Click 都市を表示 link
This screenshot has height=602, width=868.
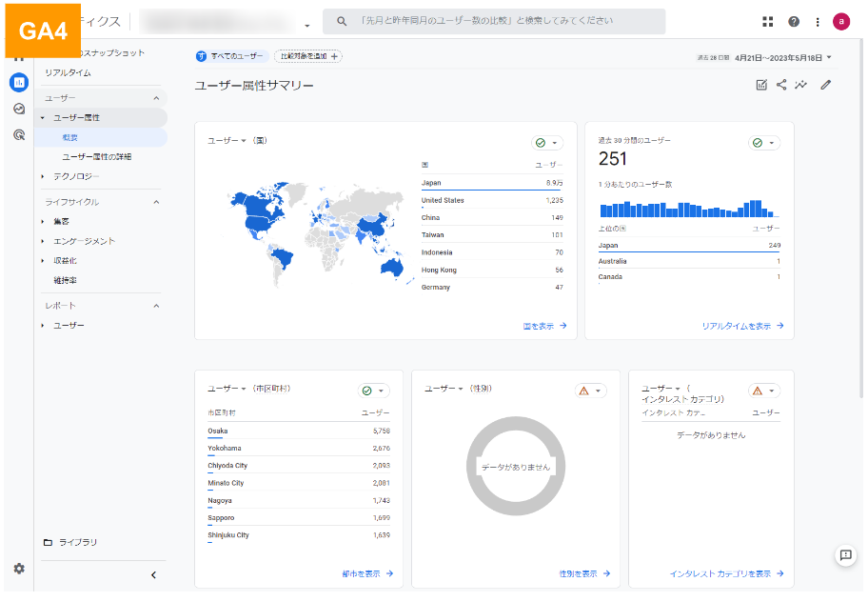click(367, 573)
